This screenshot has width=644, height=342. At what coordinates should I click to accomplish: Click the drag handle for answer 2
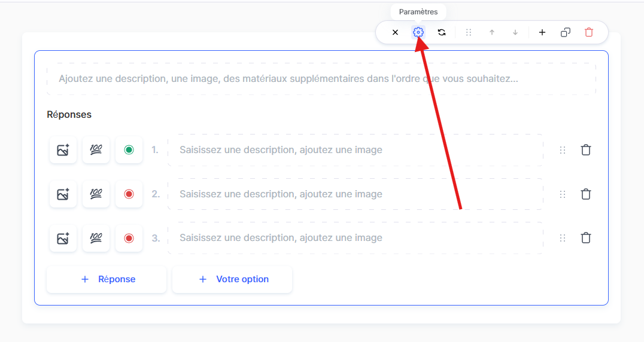tap(562, 194)
